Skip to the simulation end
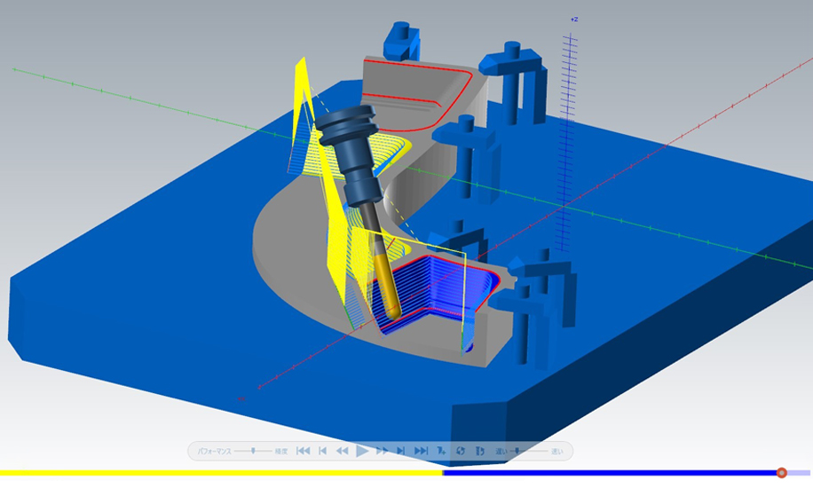The height and width of the screenshot is (504, 813). coord(421,451)
